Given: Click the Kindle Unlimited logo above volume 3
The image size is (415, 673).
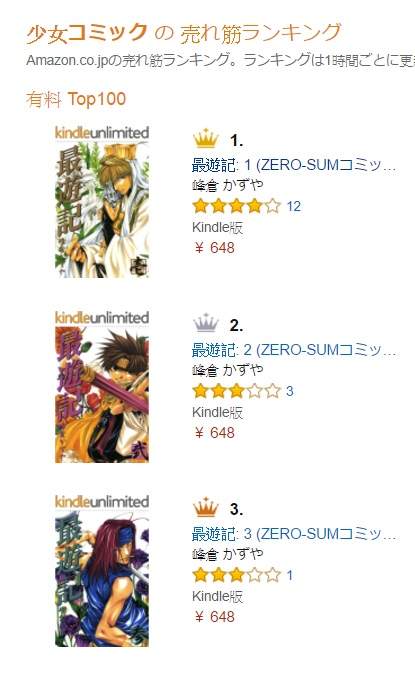Looking at the screenshot, I should coord(102,502).
